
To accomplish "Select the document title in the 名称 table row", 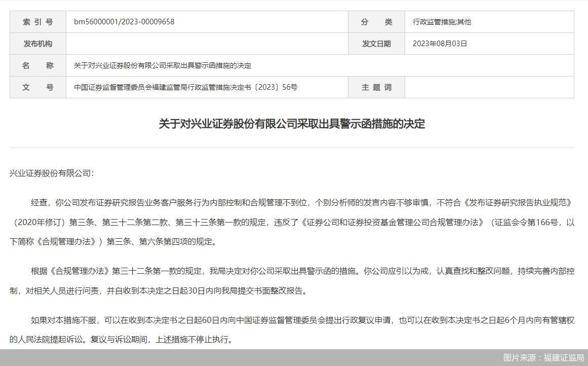I will click(163, 65).
